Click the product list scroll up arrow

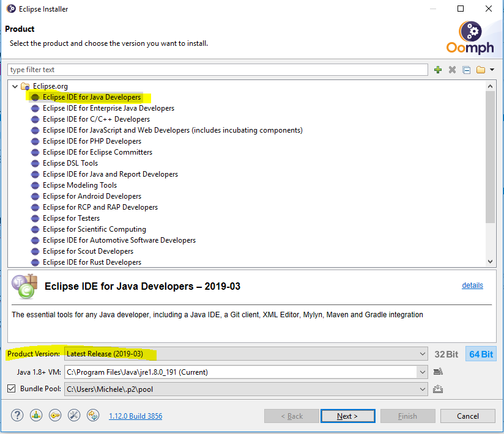pos(490,86)
